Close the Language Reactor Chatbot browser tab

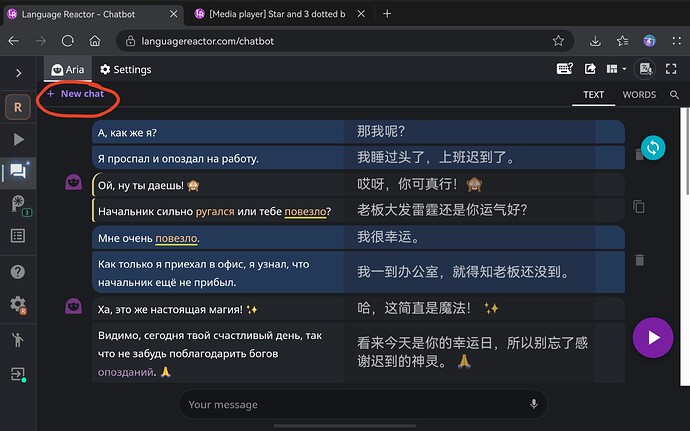click(x=174, y=14)
